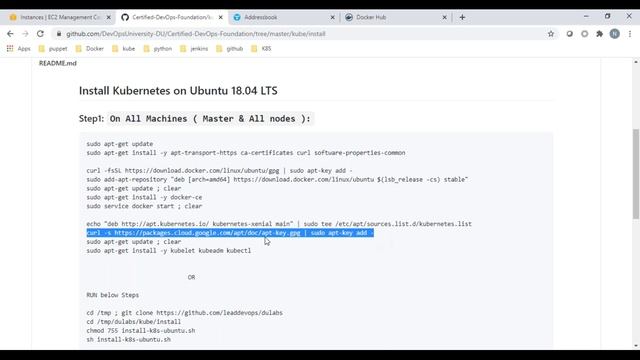View site security lock info
Image resolution: width=640 pixels, height=360 pixels.
(59, 34)
